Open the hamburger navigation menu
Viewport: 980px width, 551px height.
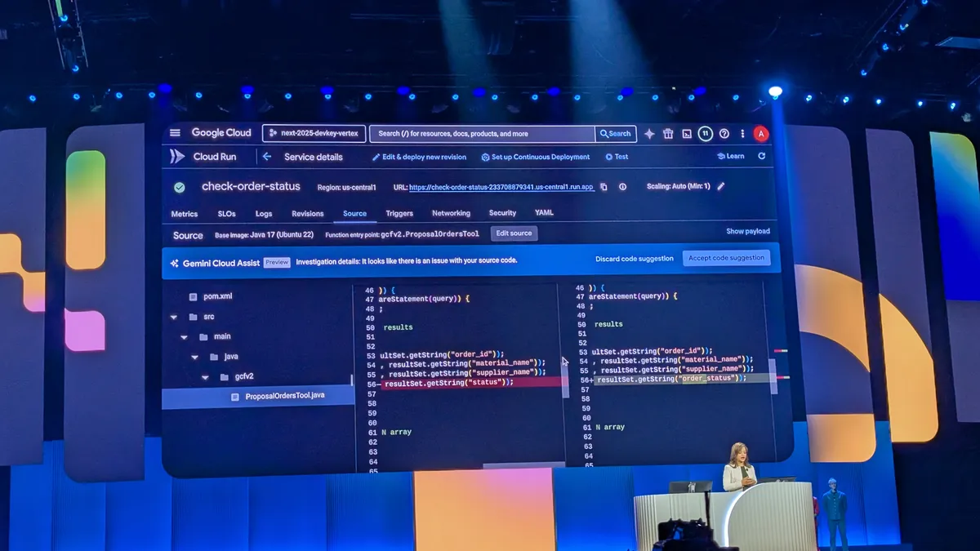[175, 133]
